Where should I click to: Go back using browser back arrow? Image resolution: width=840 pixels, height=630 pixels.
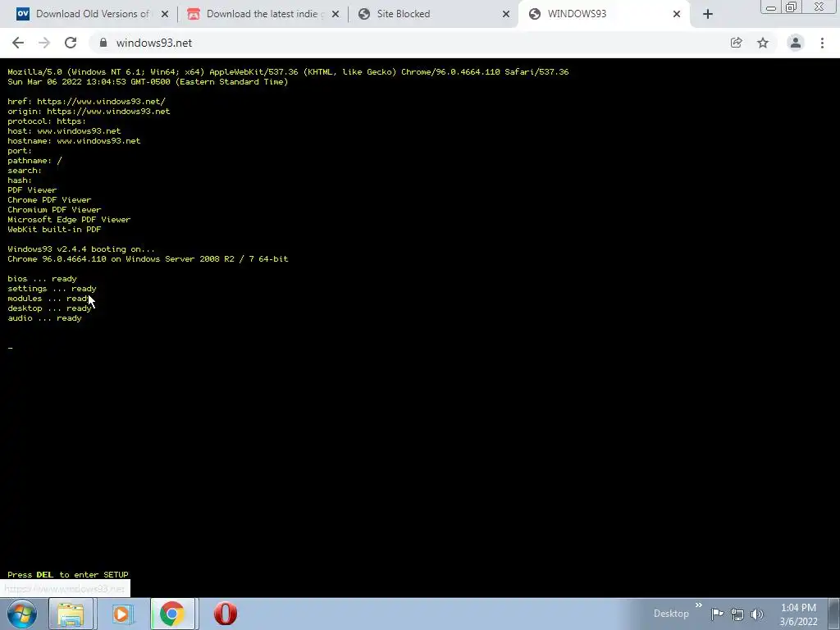(18, 43)
